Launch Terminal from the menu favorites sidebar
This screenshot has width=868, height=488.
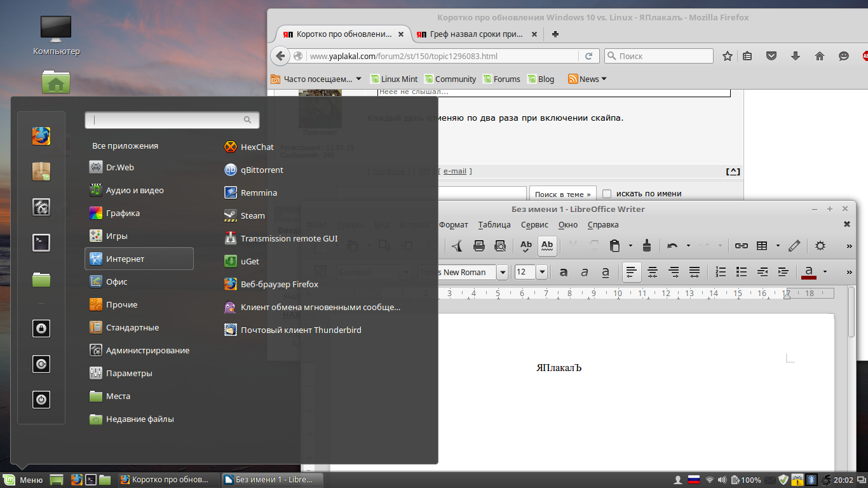pos(41,243)
